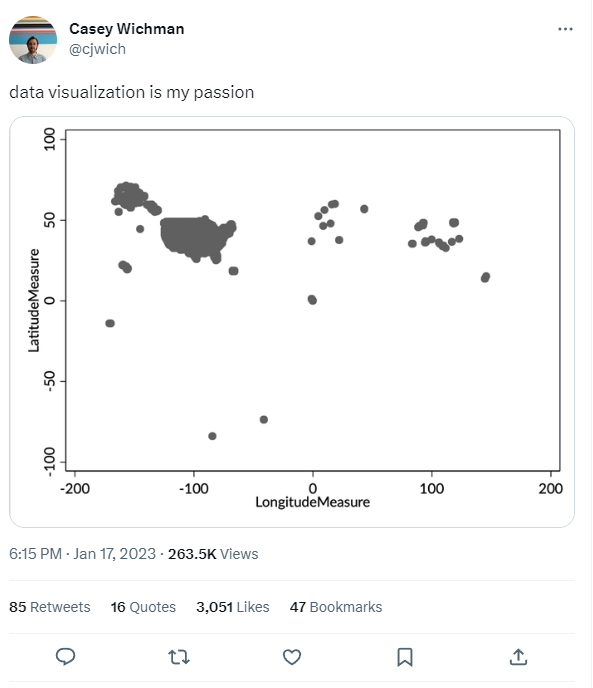Click the reply speech bubble icon

coord(65,657)
